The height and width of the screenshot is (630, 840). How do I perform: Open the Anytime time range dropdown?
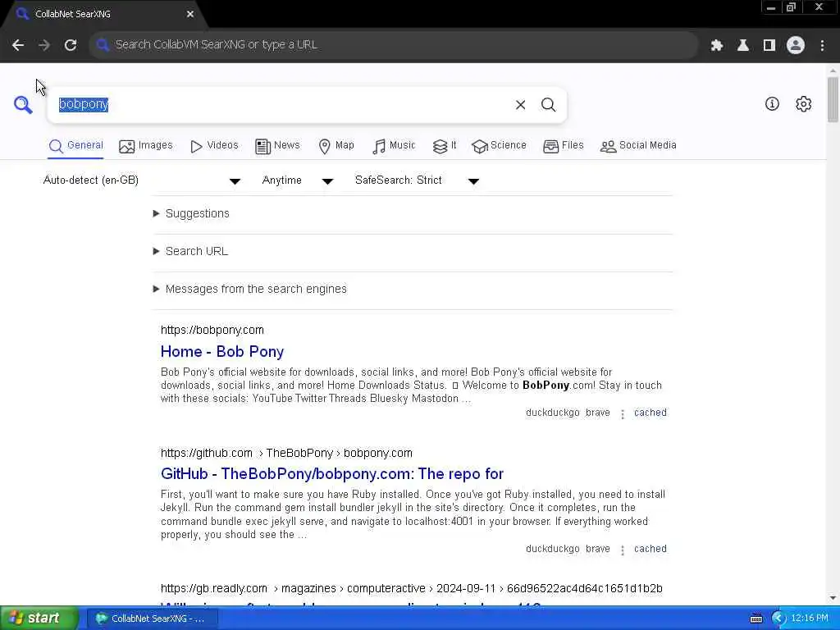coord(298,180)
